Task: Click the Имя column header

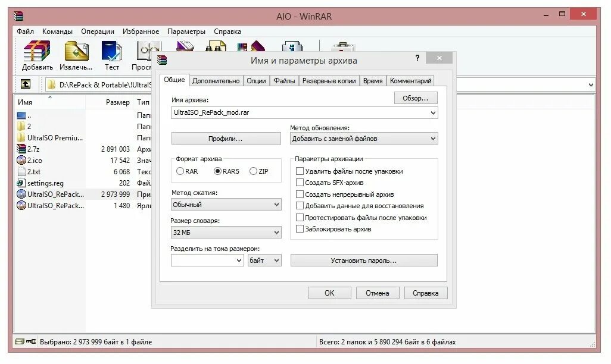Action: (x=49, y=102)
